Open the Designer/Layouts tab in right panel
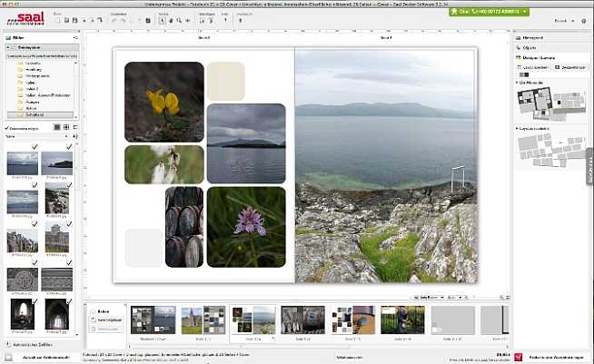This screenshot has width=594, height=364. point(551,57)
